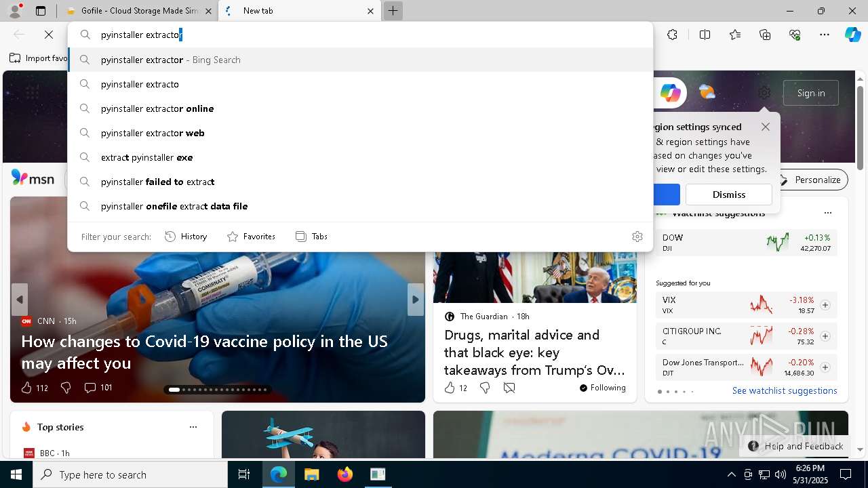The height and width of the screenshot is (488, 868).
Task: Add VIX to watchlist
Action: (x=825, y=305)
